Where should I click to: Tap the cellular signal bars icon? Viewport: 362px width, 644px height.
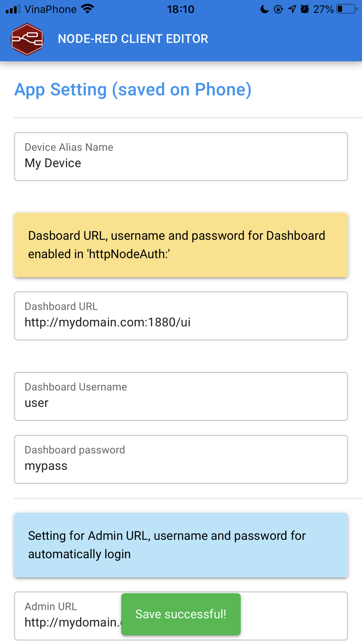pyautogui.click(x=13, y=9)
